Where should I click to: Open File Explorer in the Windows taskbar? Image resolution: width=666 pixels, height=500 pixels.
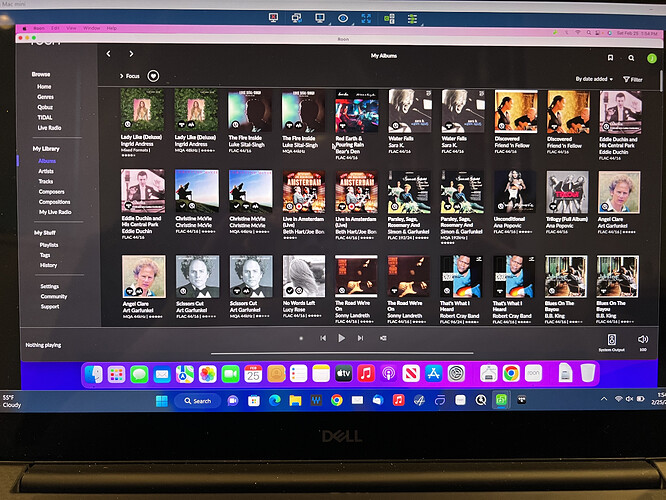click(x=295, y=401)
